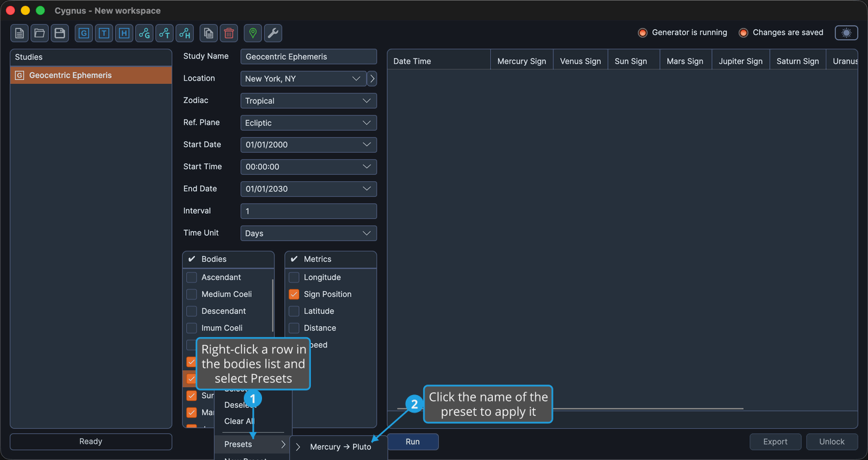Screen dimensions: 868x460
Task: Click the checkmark in Bodies header
Action: (x=192, y=259)
